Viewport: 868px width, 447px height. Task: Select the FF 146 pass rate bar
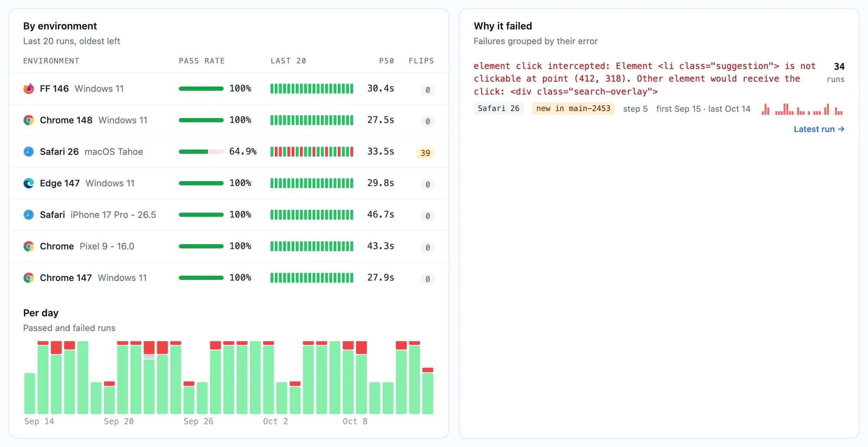(201, 89)
